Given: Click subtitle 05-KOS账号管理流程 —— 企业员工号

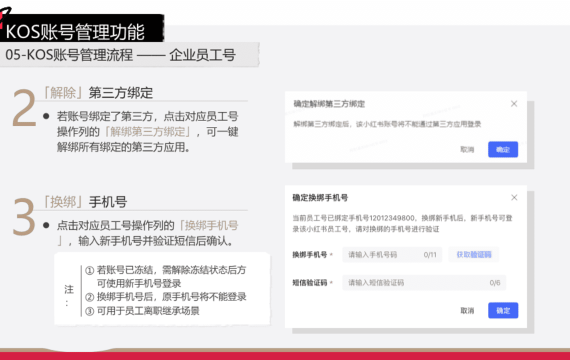Looking at the screenshot, I should tap(120, 55).
